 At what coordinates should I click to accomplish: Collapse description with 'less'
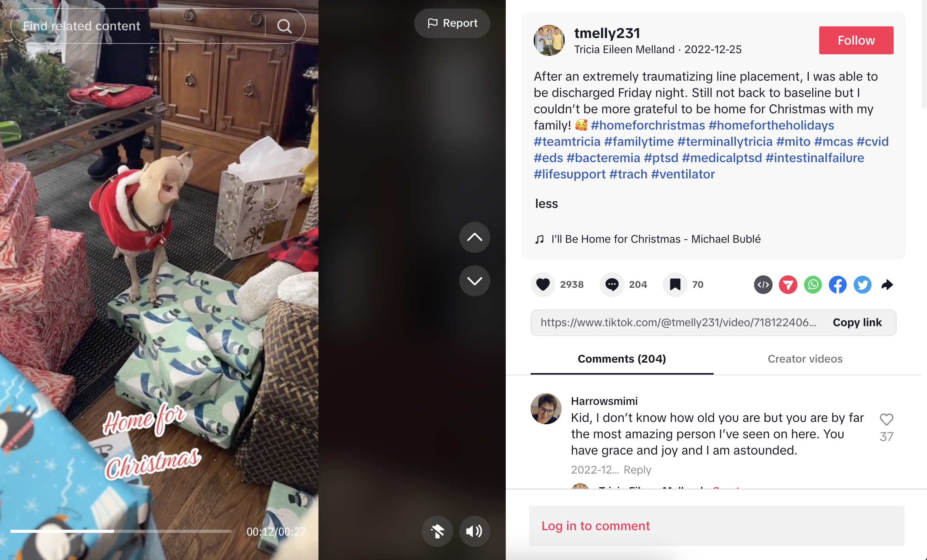(x=546, y=204)
